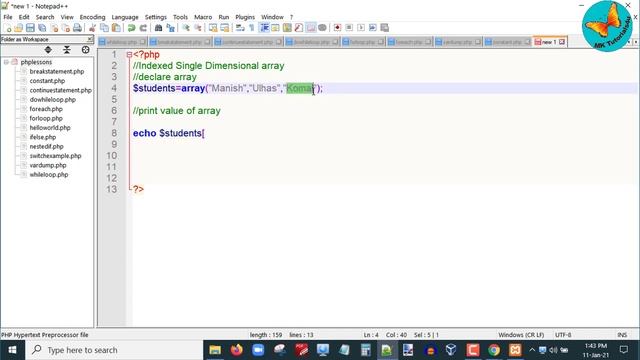Undo the last edit with the green arrow
This screenshot has width=640, height=360.
pyautogui.click(x=131, y=28)
